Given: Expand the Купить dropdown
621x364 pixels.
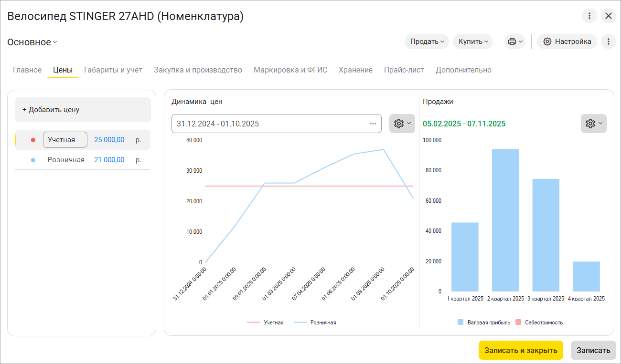Looking at the screenshot, I should pyautogui.click(x=473, y=42).
